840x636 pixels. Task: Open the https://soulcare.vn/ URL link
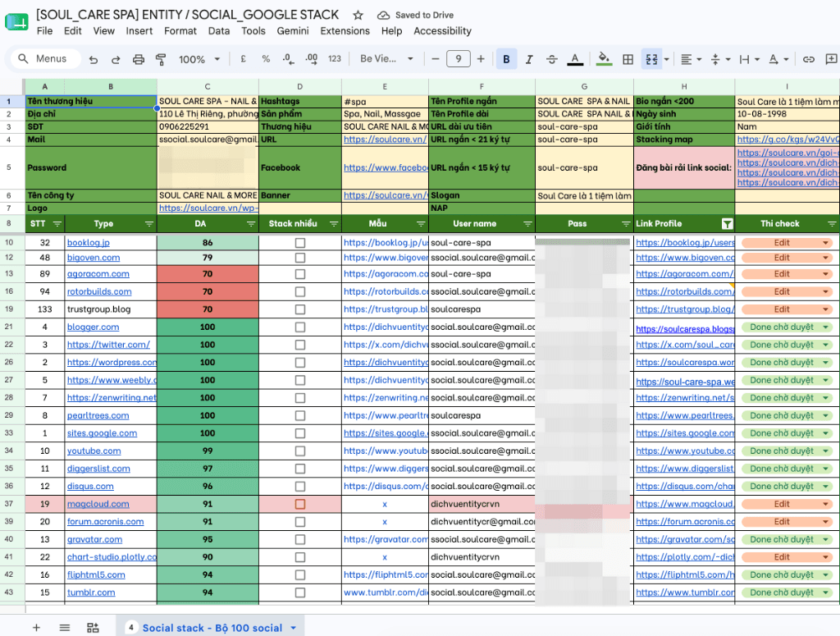(385, 140)
